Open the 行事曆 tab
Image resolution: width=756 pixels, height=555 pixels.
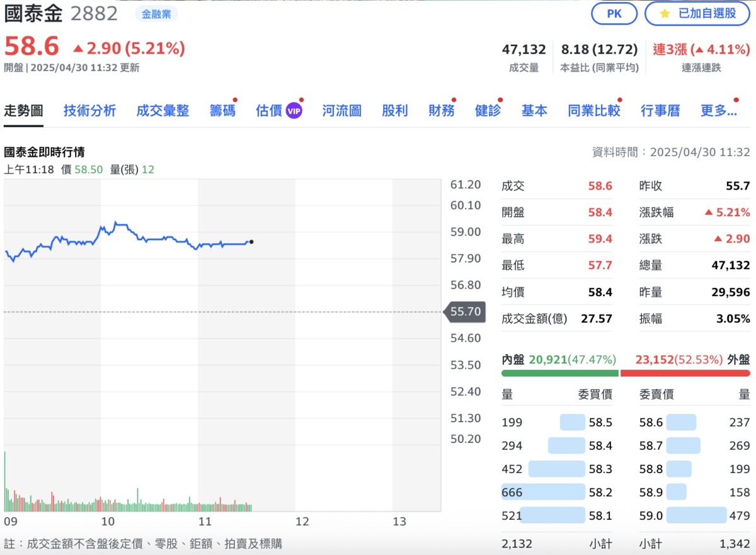coord(660,111)
